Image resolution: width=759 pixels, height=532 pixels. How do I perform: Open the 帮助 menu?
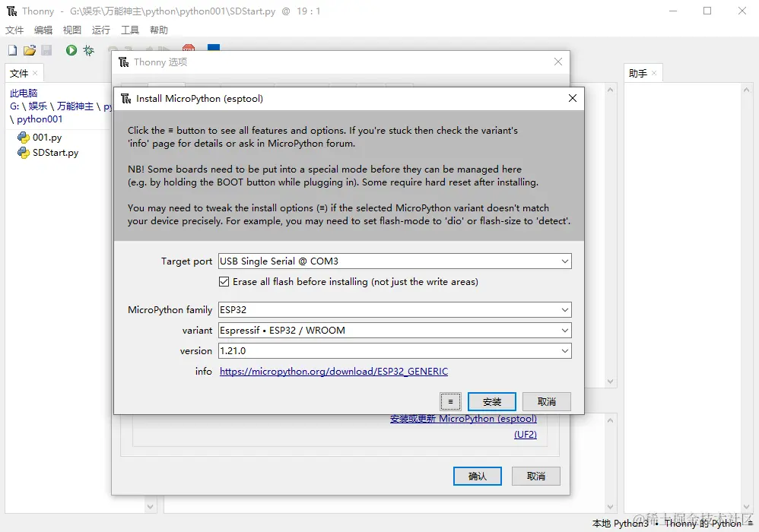coord(159,30)
